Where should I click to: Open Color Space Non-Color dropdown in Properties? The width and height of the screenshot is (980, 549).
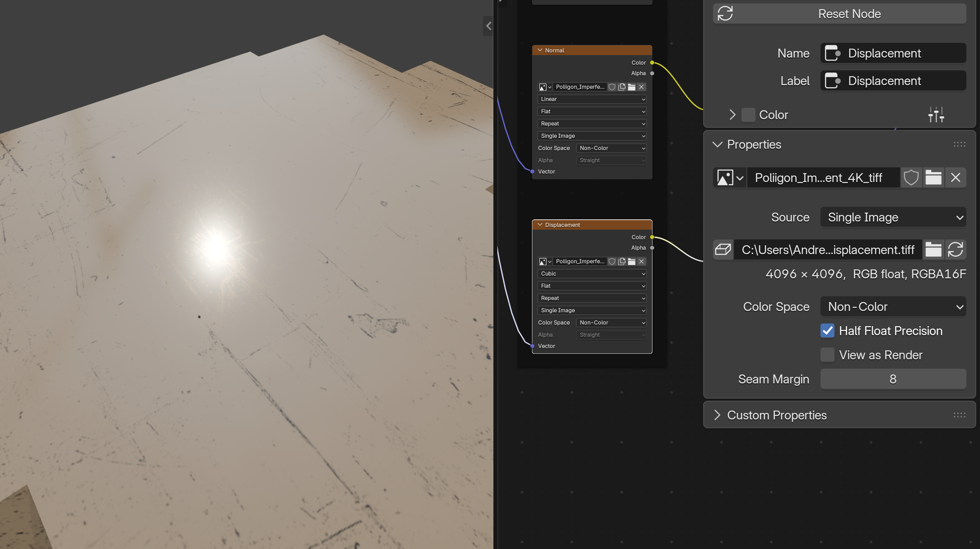[x=893, y=307]
